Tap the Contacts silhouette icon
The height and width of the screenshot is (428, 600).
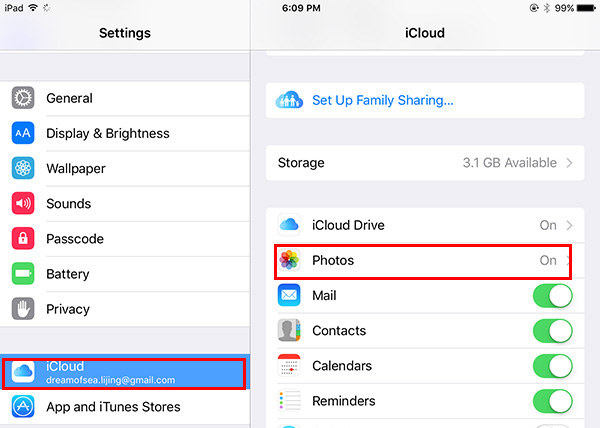tap(289, 330)
